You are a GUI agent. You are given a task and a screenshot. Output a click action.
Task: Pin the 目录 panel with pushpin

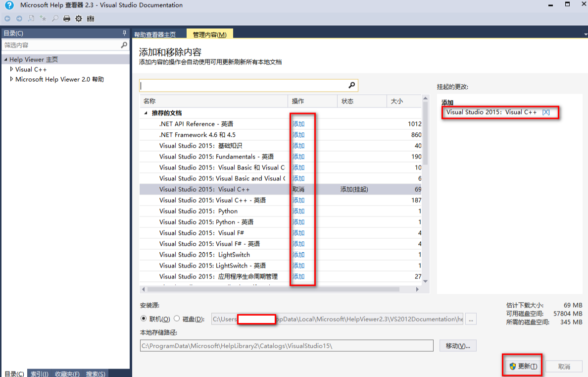[125, 33]
